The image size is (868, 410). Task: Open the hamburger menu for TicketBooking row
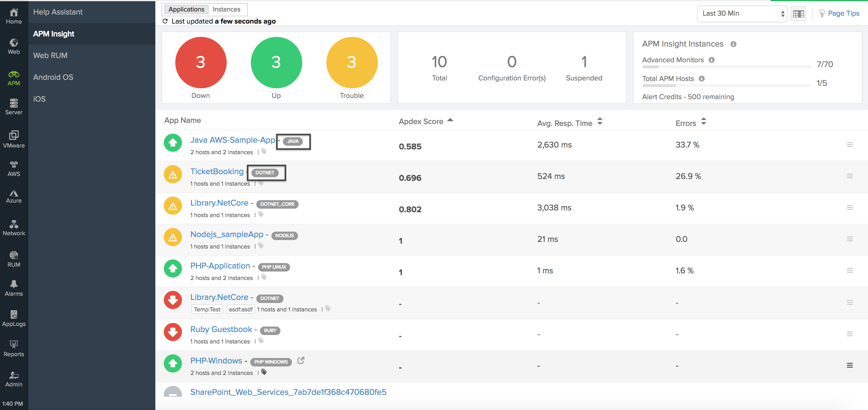pyautogui.click(x=850, y=176)
